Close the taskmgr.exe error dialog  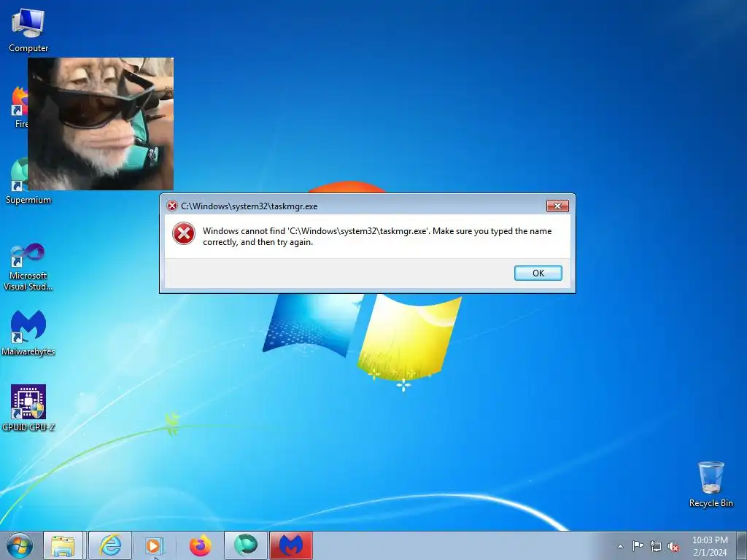(x=557, y=206)
